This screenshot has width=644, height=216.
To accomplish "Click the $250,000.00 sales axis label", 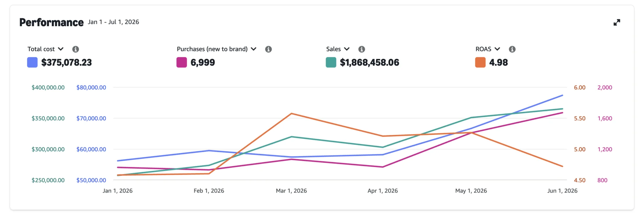I will (x=48, y=180).
